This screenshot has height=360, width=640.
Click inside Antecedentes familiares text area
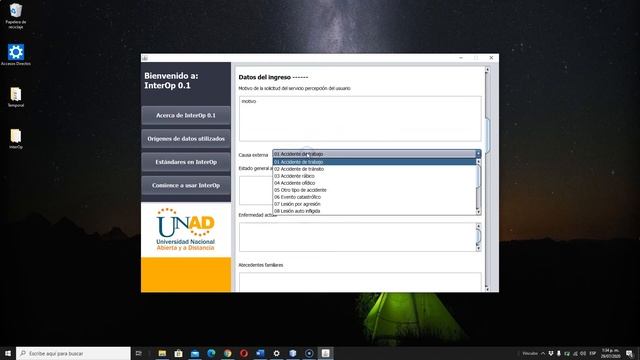point(360,282)
